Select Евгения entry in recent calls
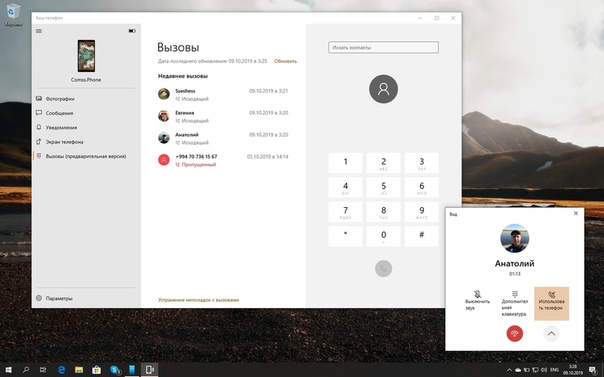This screenshot has height=377, width=604. pyautogui.click(x=223, y=116)
